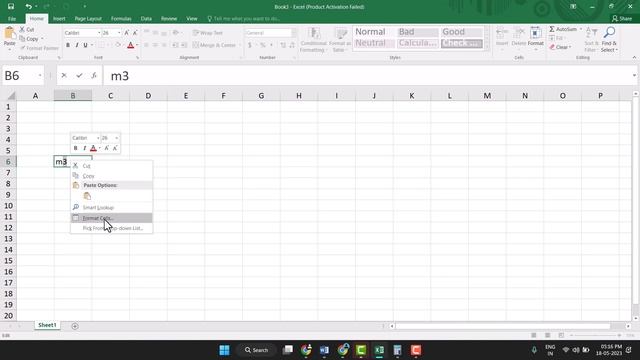This screenshot has width=640, height=360.
Task: Add a new sheet with plus icon
Action: pyautogui.click(x=75, y=326)
